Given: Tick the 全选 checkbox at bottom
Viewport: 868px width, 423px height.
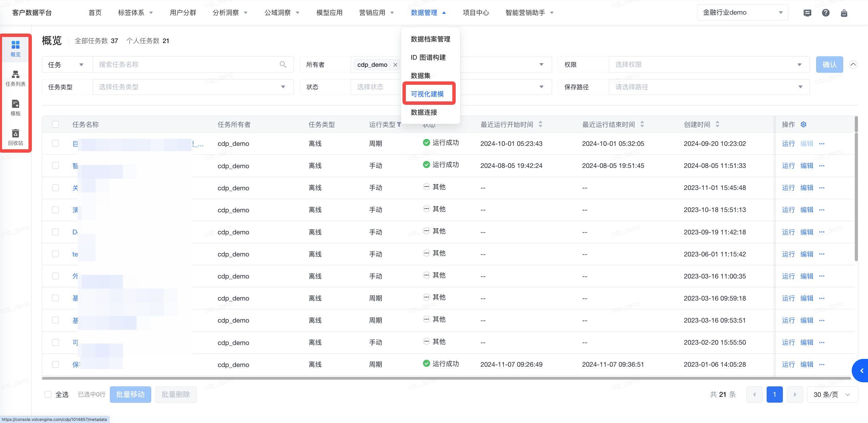Looking at the screenshot, I should [48, 395].
